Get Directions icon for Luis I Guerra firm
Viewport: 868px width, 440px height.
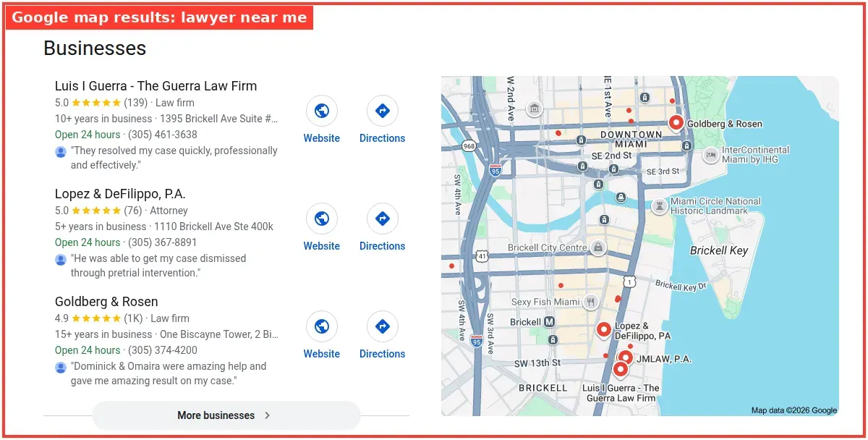pyautogui.click(x=383, y=111)
